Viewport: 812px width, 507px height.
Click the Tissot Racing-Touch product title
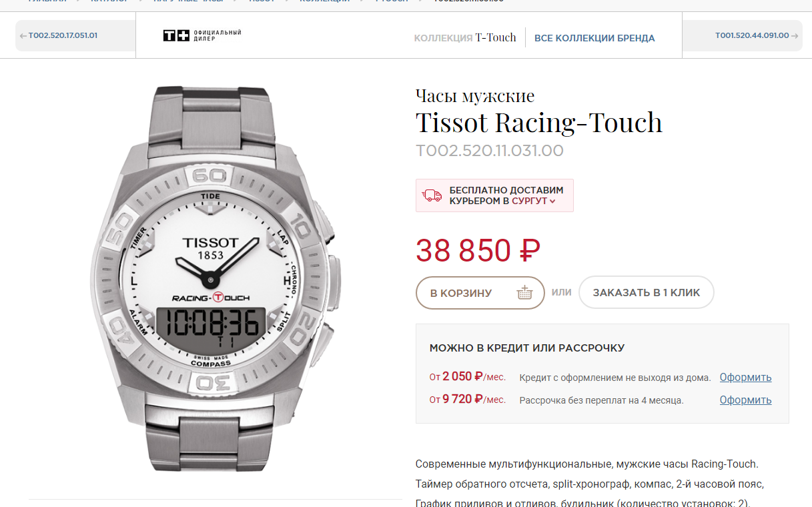tap(539, 123)
